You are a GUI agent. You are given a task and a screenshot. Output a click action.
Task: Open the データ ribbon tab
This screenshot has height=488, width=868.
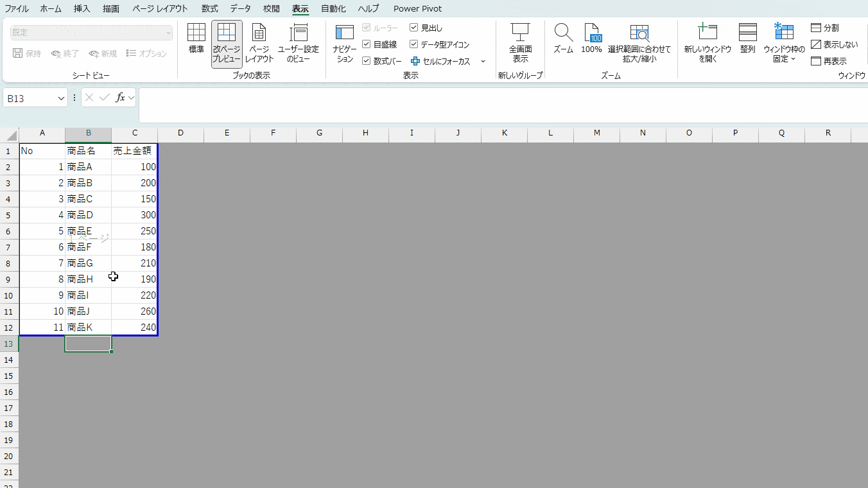pos(239,8)
